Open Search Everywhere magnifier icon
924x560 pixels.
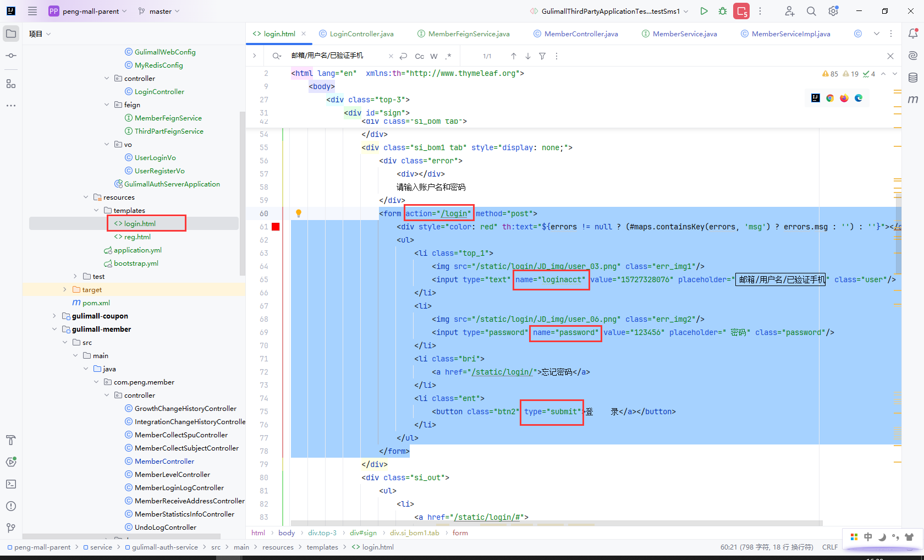point(811,11)
